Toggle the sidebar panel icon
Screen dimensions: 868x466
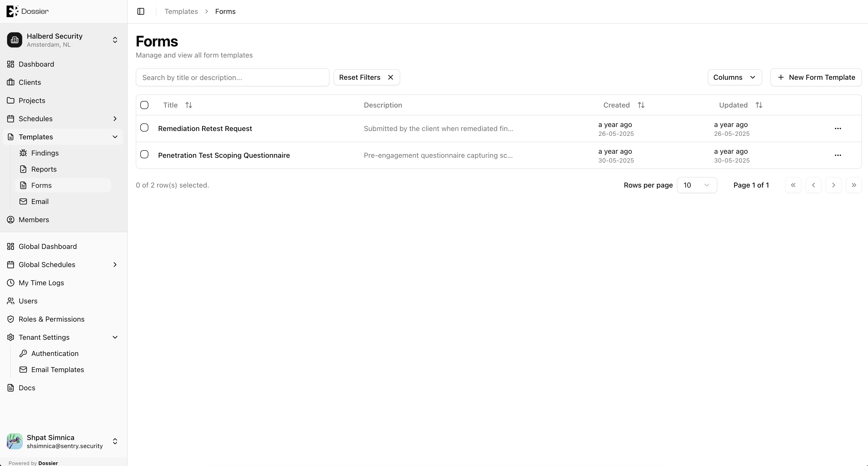[141, 11]
